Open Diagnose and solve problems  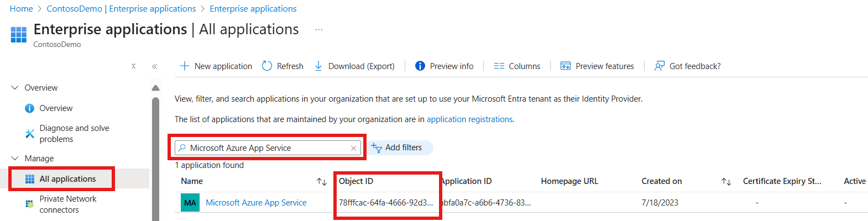[67, 134]
